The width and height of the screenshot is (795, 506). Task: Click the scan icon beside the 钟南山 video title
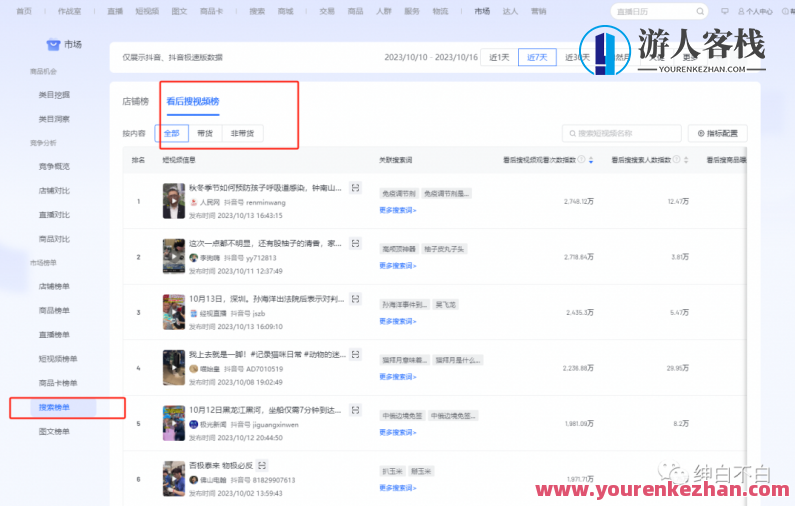[x=355, y=188]
